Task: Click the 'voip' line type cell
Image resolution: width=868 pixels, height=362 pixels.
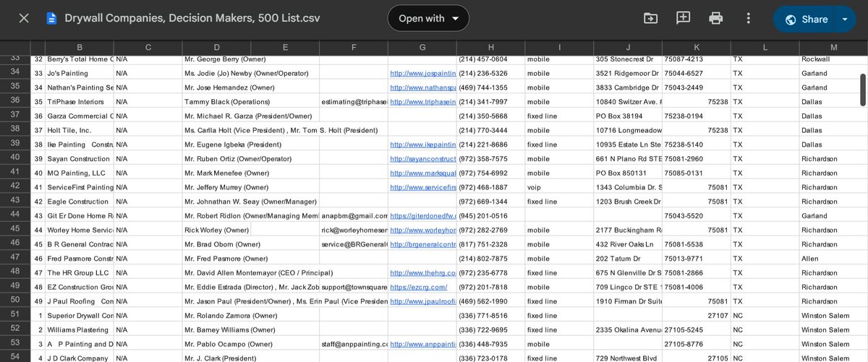Action: pos(559,187)
